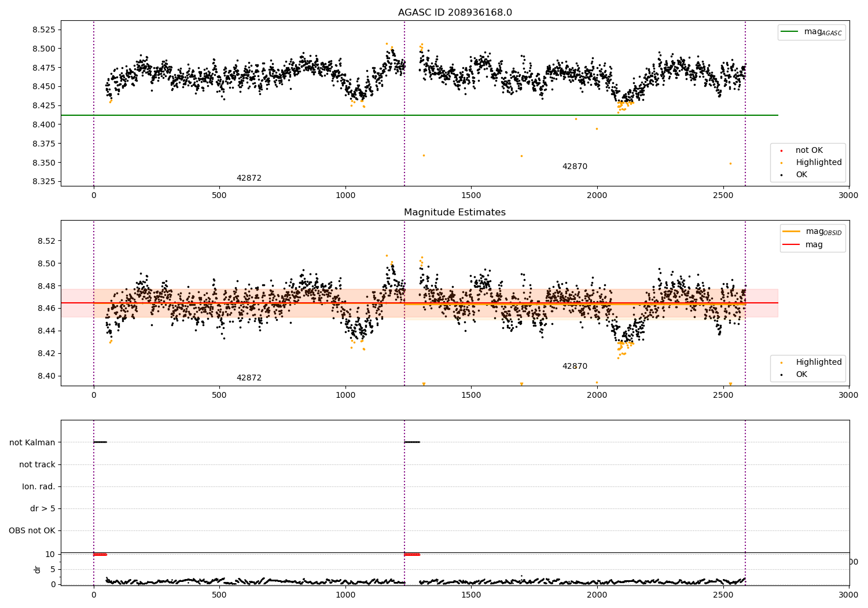Viewport: 868px width, 608px height.
Task: Click the black 'not Kalman' segment at x=0
Action: 100,442
